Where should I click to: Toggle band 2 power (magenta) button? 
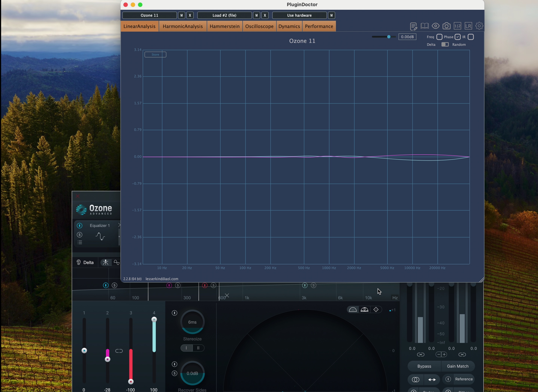[x=169, y=285]
